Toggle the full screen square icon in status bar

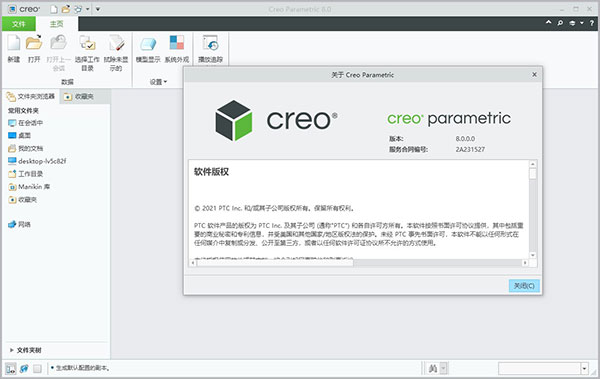click(37, 368)
